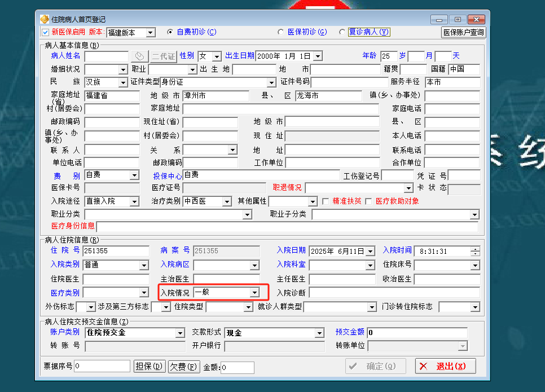Open the 住院床号 dropdown
Image resolution: width=545 pixels, height=392 pixels.
point(475,266)
